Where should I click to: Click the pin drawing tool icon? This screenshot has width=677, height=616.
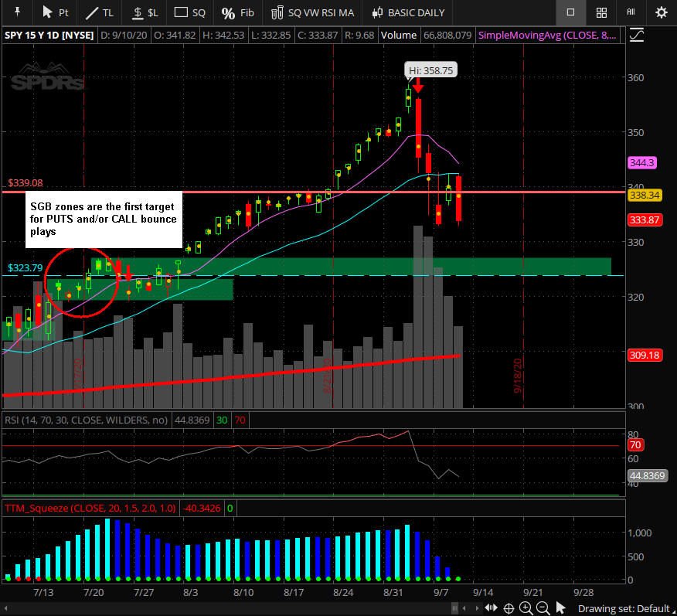[16, 12]
